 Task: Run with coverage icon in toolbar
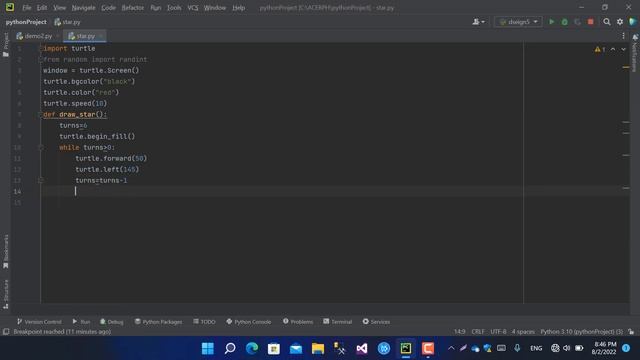pos(578,22)
